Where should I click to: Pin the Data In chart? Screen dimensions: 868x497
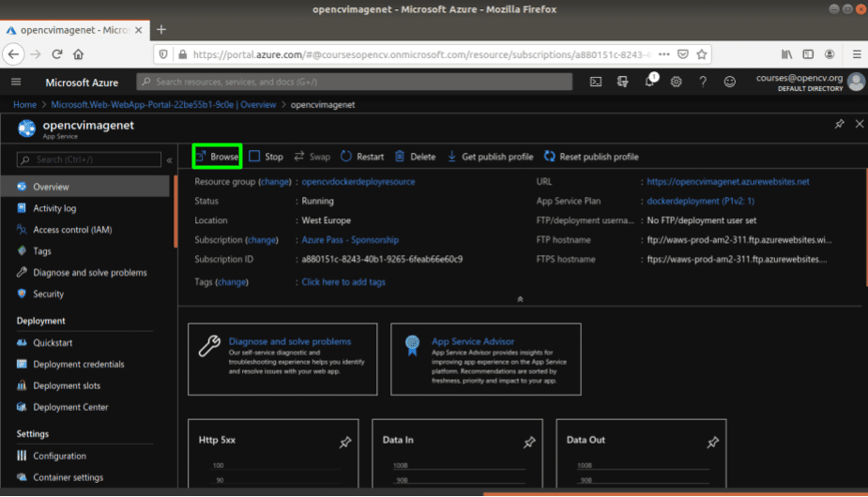pos(529,442)
